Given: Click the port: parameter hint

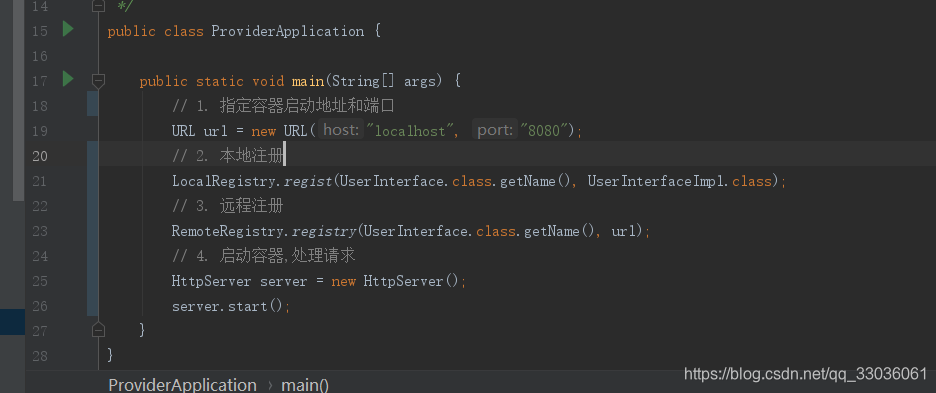Looking at the screenshot, I should 495,130.
